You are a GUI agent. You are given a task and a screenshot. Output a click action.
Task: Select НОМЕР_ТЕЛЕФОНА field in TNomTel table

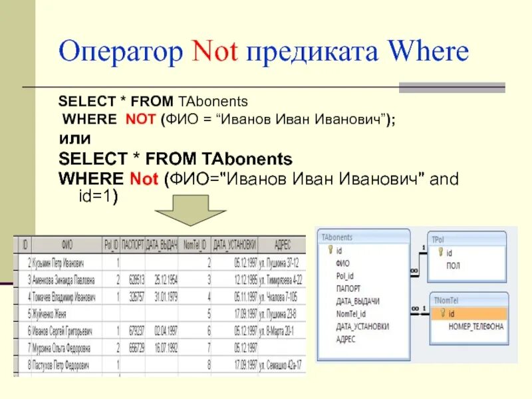pos(476,327)
